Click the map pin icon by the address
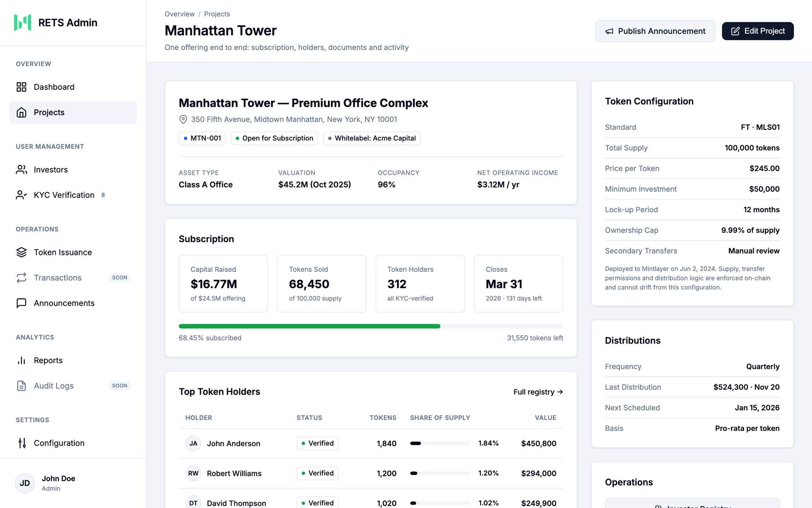Viewport: 812px width, 508px height. (183, 119)
